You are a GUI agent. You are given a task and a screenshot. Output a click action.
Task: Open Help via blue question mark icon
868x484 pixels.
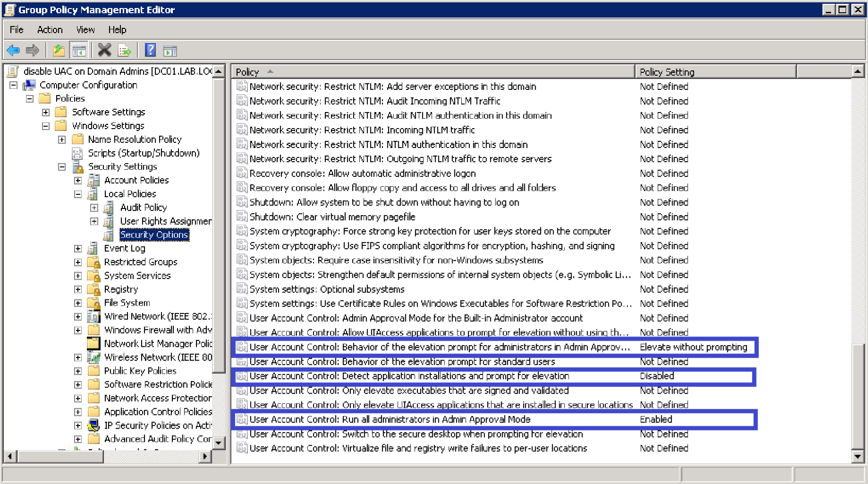pyautogui.click(x=150, y=50)
